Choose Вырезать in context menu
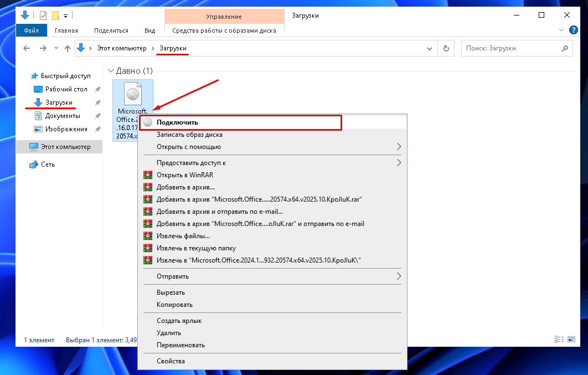This screenshot has width=588, height=375. point(272,292)
